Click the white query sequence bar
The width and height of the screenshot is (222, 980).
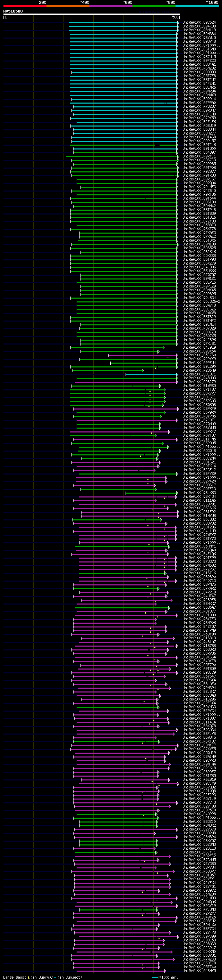[92, 14]
